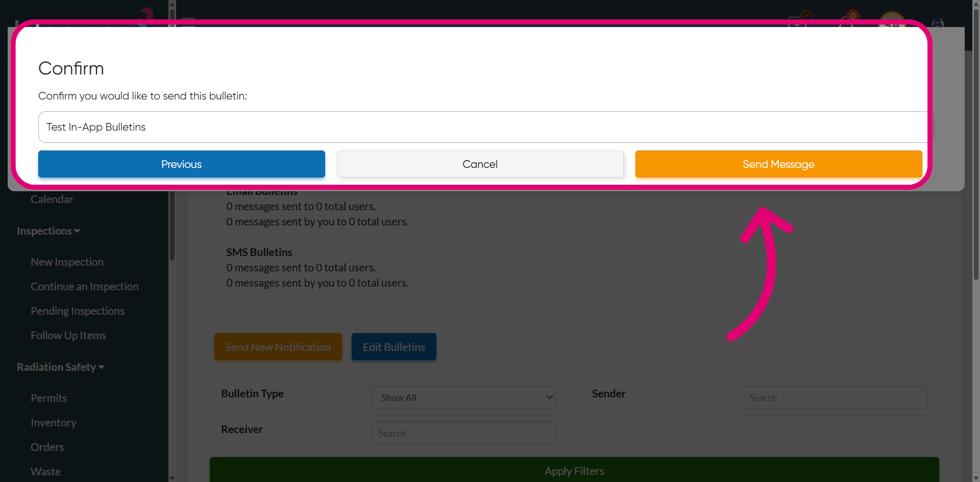Click the Bulletin Type label

pyautogui.click(x=252, y=394)
